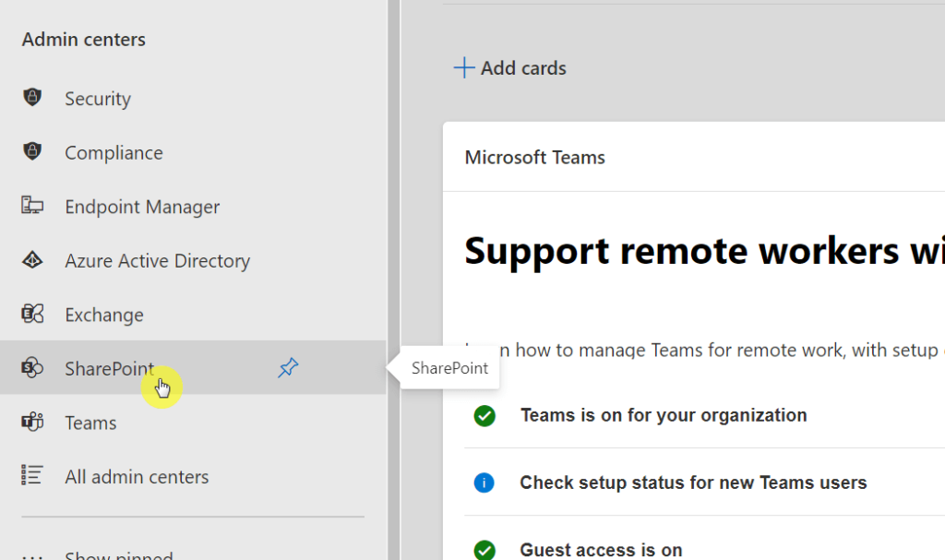The width and height of the screenshot is (945, 560).
Task: Click the SharePoint tooltip label
Action: [x=449, y=368]
